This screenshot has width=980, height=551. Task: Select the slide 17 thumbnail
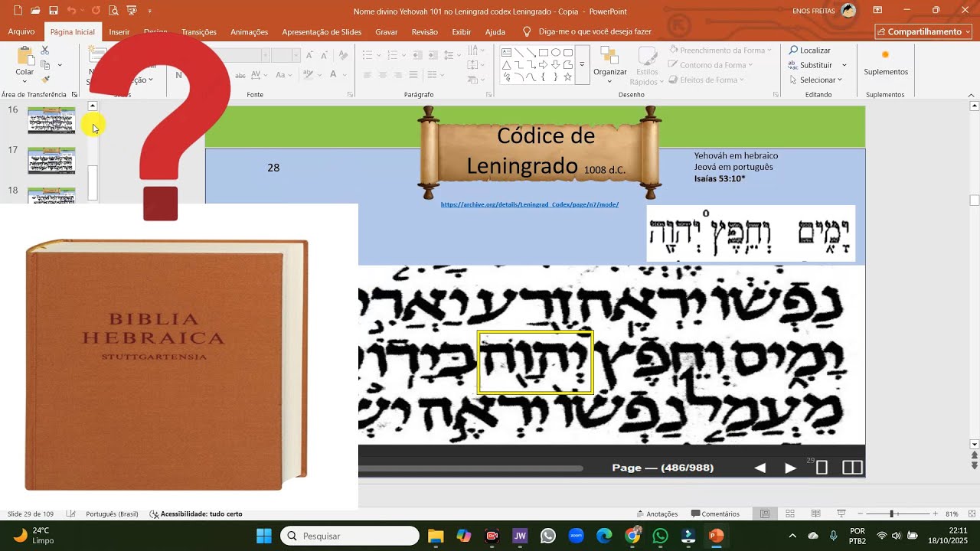click(51, 160)
